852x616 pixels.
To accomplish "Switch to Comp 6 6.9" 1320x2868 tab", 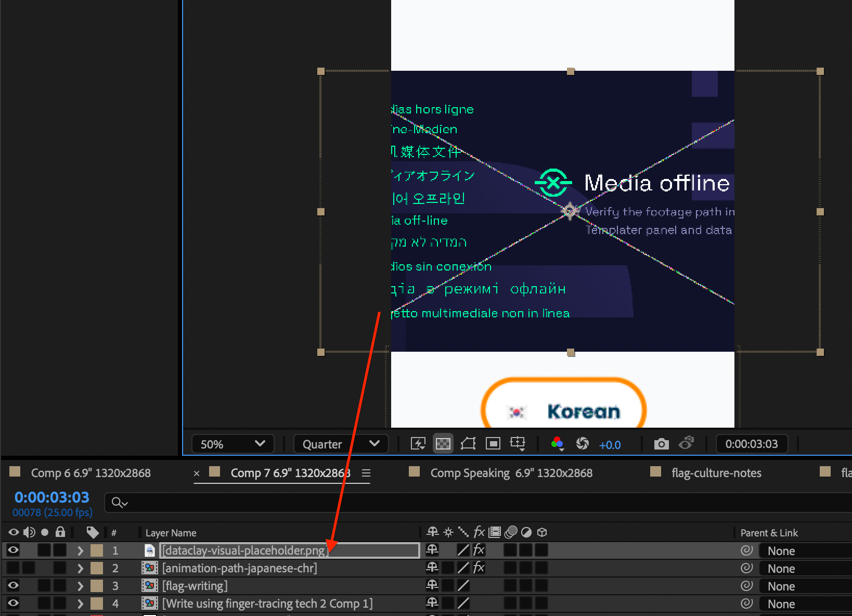I will [91, 473].
